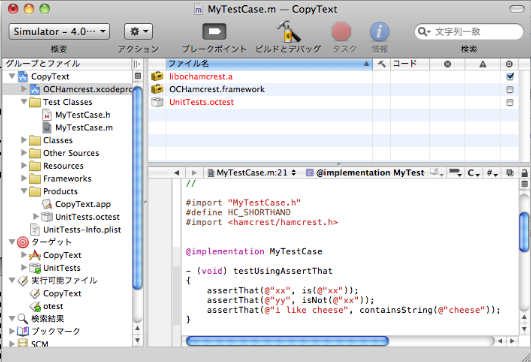Expand the Resources folder
Screen dimensions: 531x362
point(24,166)
